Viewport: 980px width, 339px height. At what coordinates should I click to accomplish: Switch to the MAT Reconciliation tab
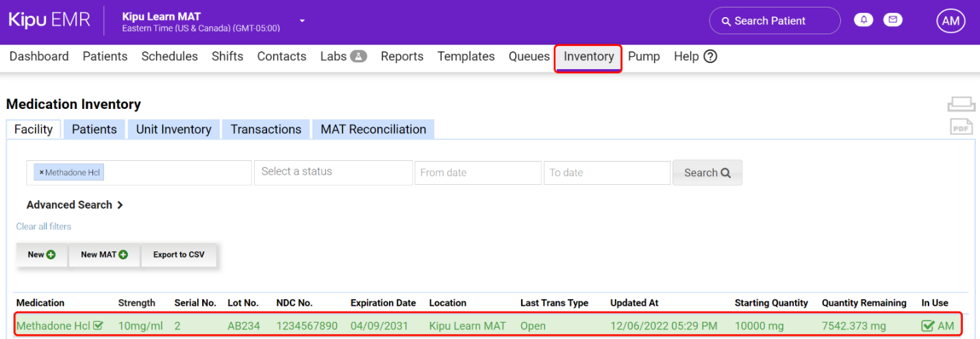click(373, 129)
